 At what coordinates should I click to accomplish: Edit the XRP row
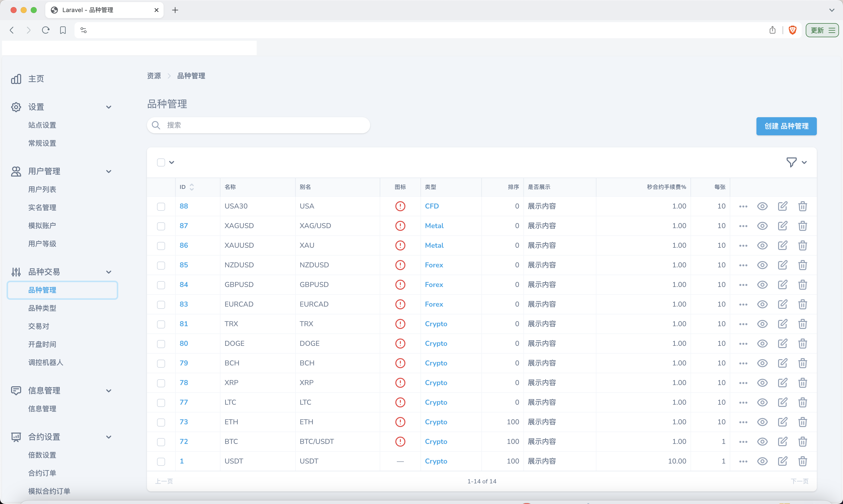783,383
